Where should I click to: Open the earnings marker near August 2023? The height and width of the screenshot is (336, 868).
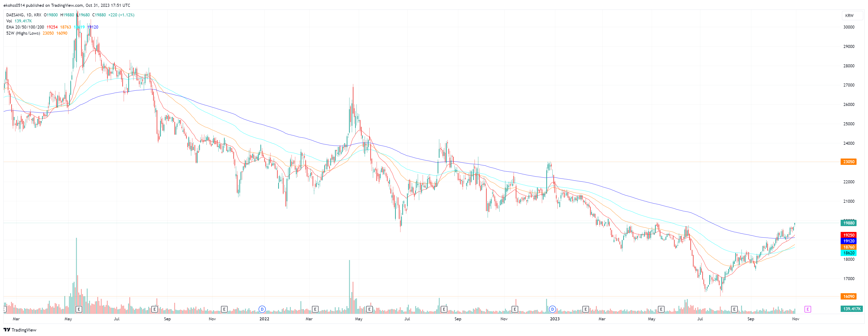pyautogui.click(x=734, y=309)
